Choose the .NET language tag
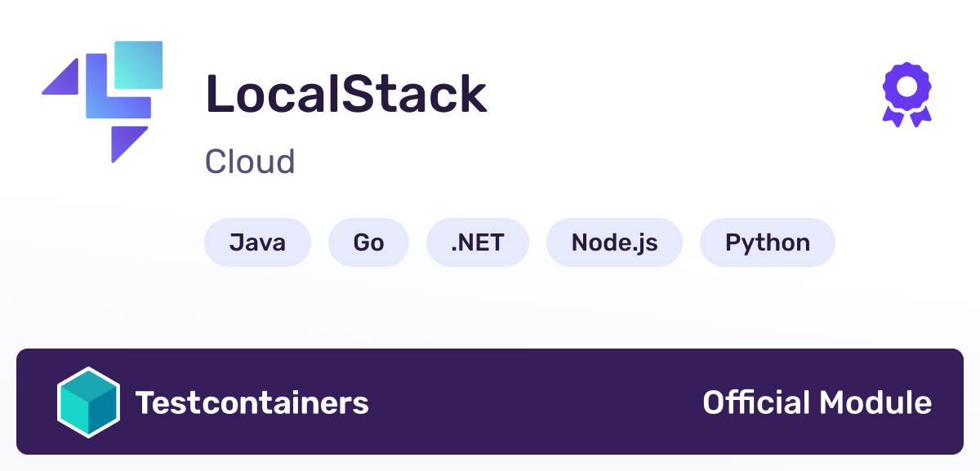The width and height of the screenshot is (980, 471). click(x=478, y=242)
